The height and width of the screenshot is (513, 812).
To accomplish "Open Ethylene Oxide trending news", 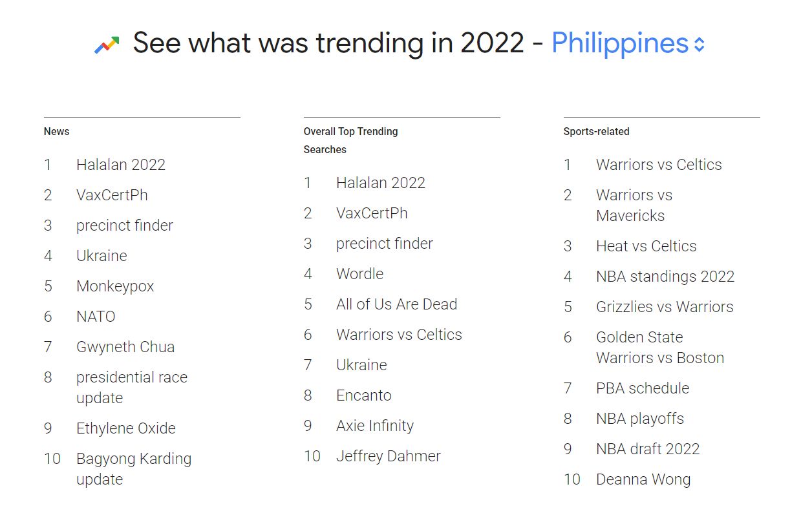I will coord(126,428).
